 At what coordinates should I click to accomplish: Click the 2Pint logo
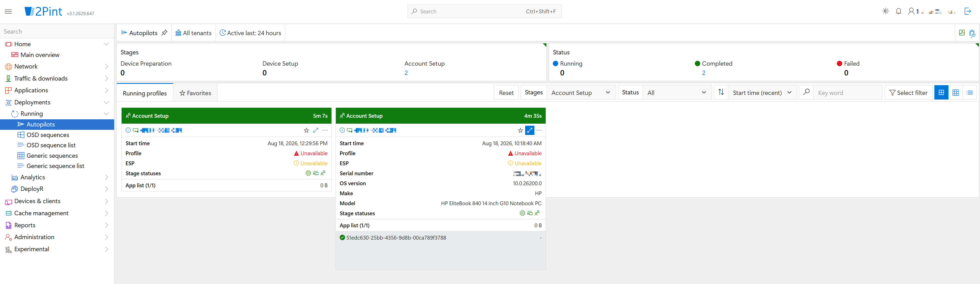point(43,11)
